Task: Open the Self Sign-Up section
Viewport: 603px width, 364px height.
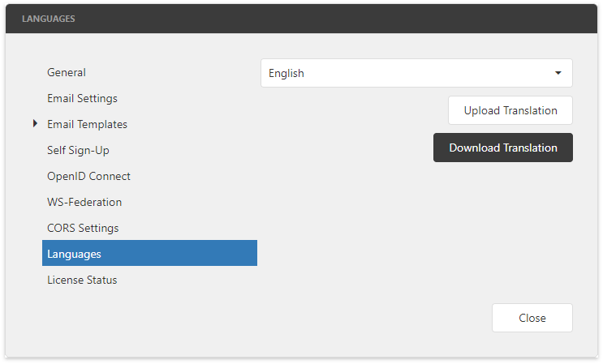Action: tap(78, 150)
